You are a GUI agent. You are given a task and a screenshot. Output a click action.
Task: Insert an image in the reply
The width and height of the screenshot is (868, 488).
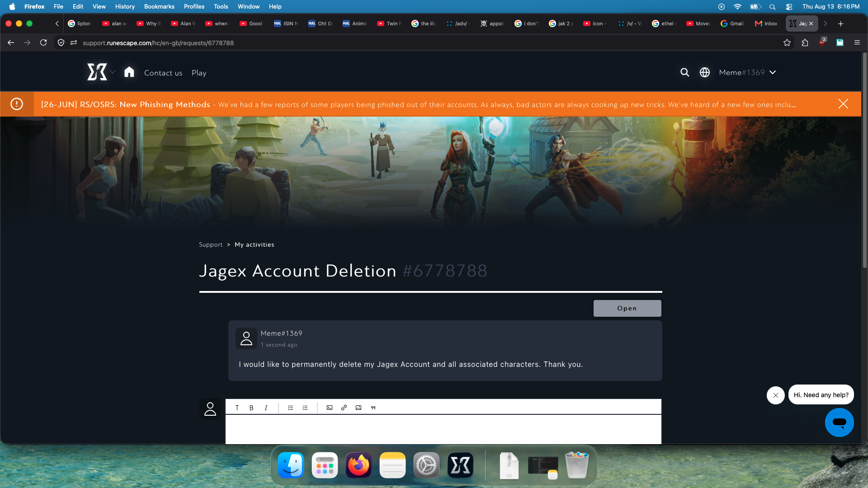pyautogui.click(x=359, y=408)
